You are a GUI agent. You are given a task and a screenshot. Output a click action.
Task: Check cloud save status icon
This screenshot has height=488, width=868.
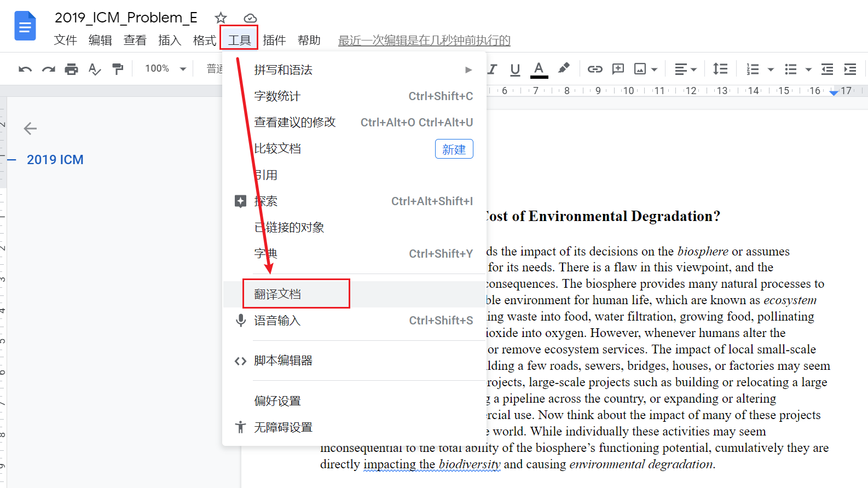250,18
